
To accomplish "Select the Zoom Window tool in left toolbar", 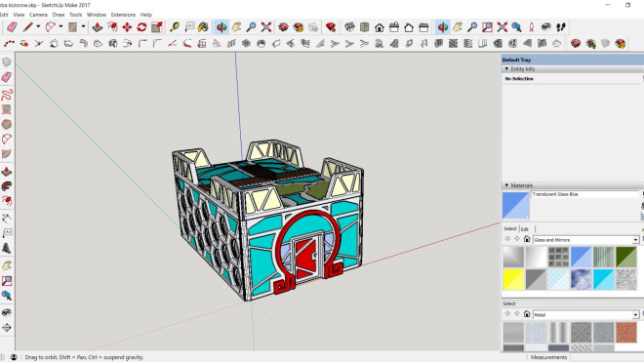I will [7, 281].
